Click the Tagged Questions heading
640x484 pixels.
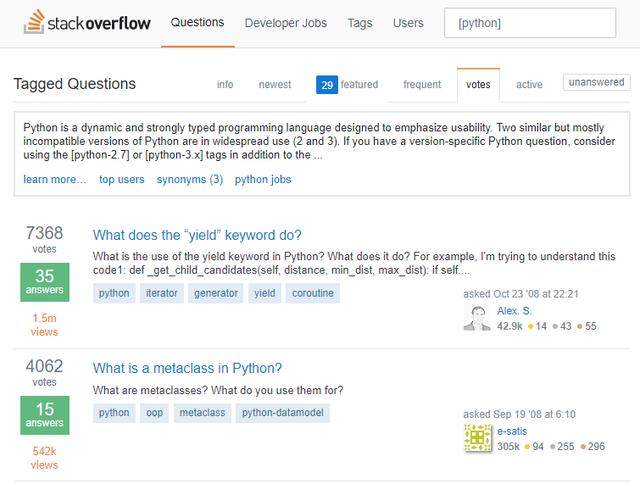point(75,84)
